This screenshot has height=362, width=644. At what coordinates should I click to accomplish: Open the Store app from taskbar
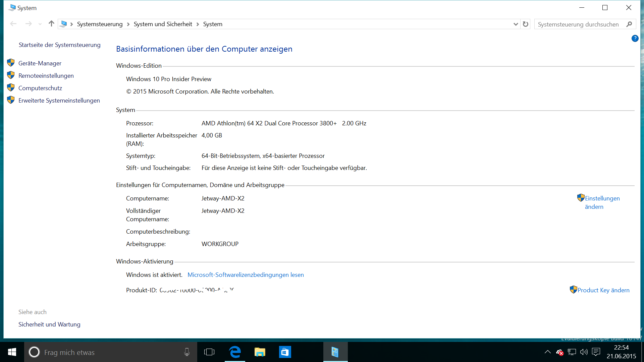(285, 352)
